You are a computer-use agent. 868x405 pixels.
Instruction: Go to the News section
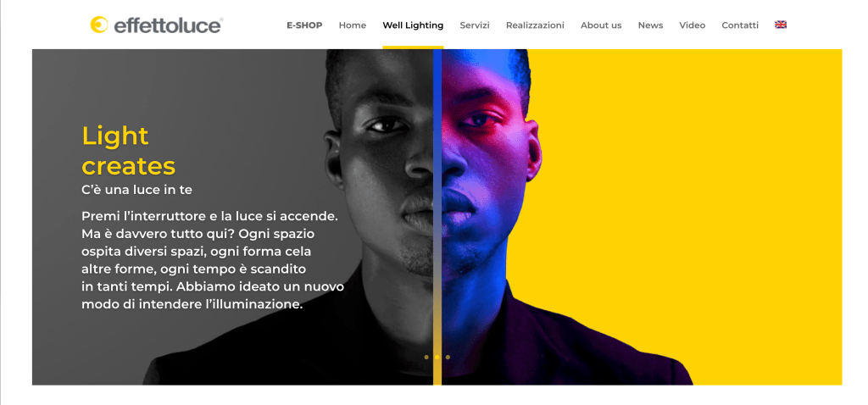click(650, 25)
